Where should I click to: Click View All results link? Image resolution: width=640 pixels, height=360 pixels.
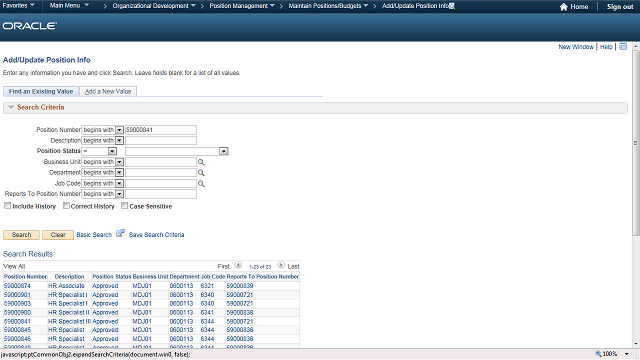[14, 266]
